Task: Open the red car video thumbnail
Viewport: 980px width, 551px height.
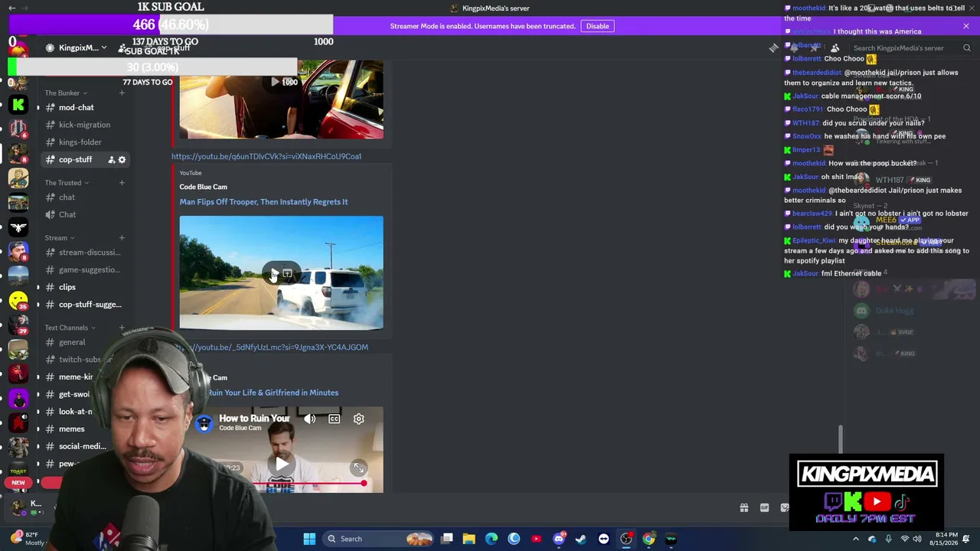Action: pyautogui.click(x=282, y=99)
